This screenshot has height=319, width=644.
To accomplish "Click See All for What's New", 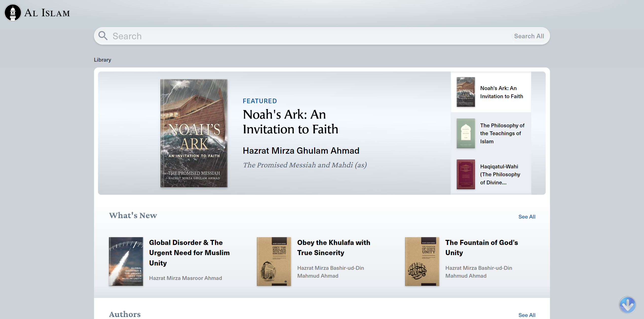I will point(527,217).
